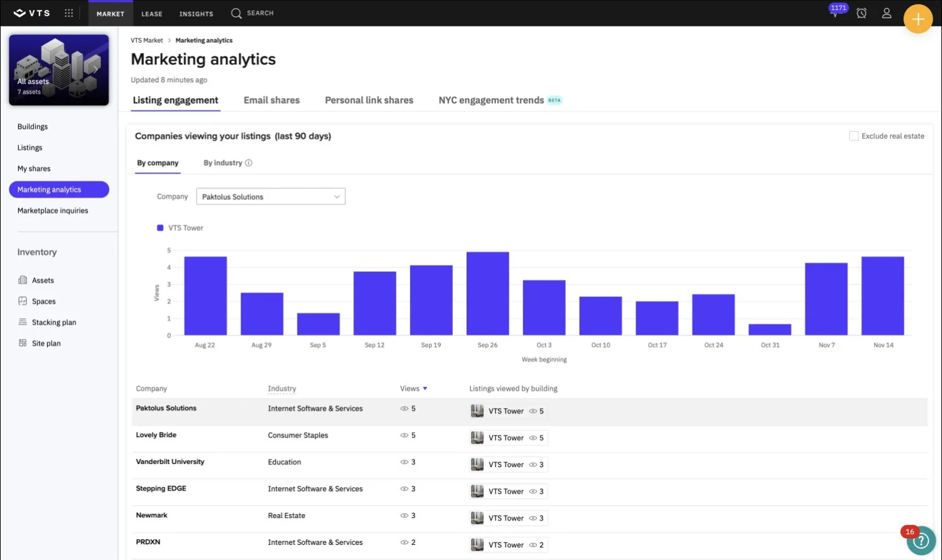Screen dimensions: 942x560
Task: Open VTS Market from the breadcrumb
Action: 146,40
